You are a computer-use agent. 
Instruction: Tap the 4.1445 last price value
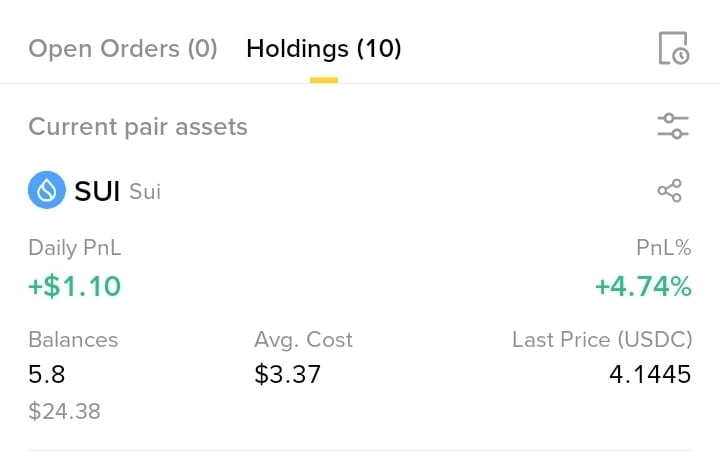(650, 374)
